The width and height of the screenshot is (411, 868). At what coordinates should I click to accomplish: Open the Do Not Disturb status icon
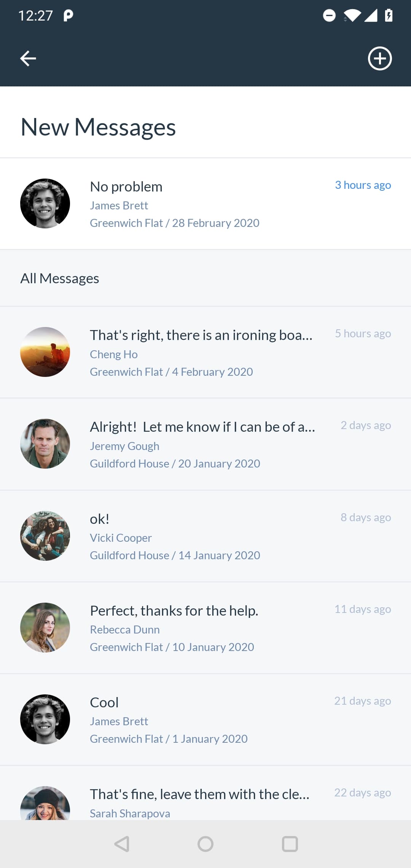329,16
